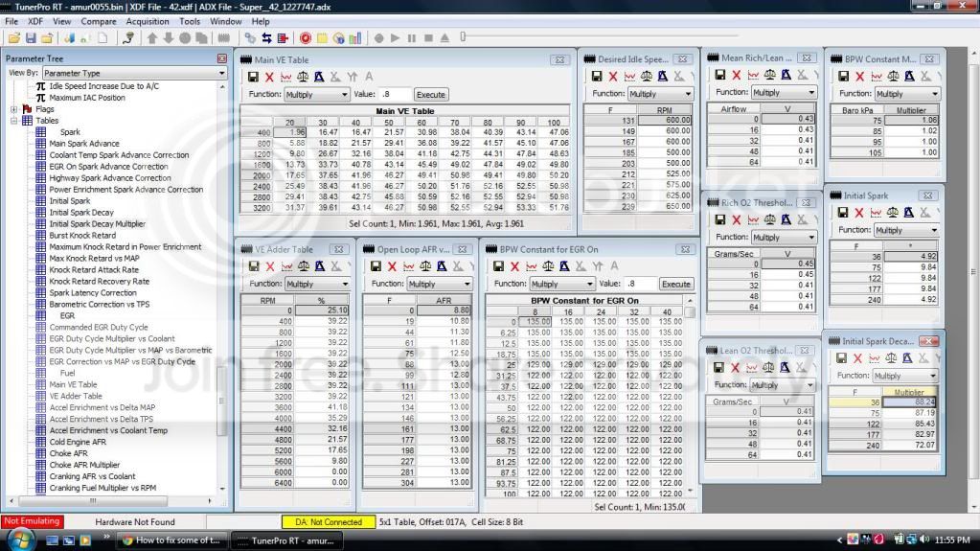This screenshot has width=980, height=551.
Task: Collapse the Tables node in Parameter Tree
Action: pos(13,121)
